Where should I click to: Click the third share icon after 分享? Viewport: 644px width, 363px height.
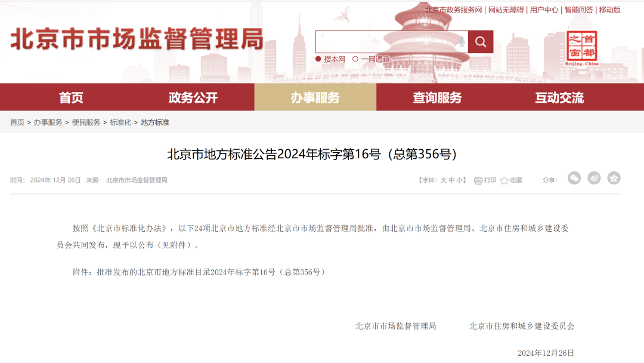614,178
